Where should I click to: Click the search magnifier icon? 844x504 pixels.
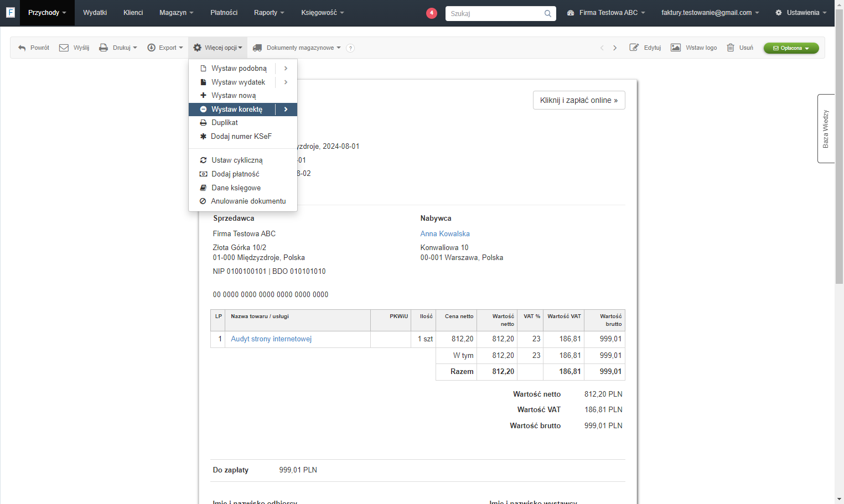point(547,13)
